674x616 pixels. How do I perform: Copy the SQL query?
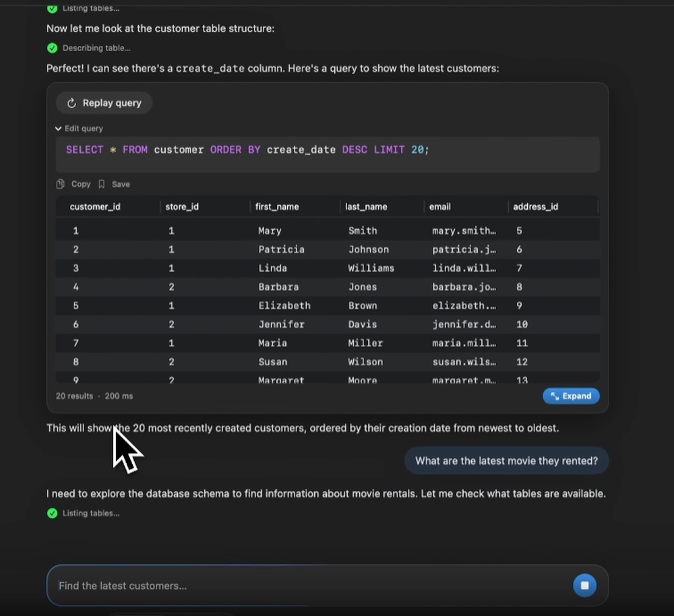point(73,184)
